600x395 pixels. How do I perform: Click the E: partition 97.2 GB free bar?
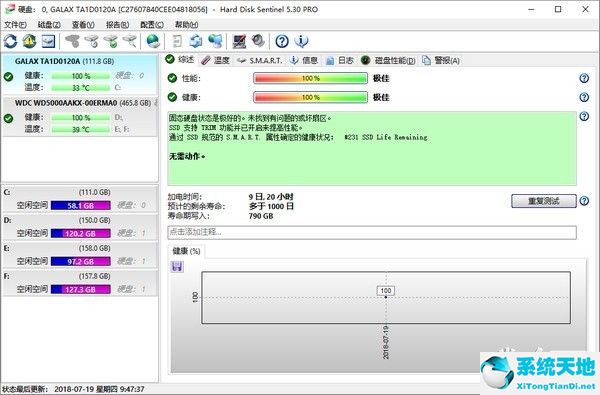[x=81, y=261]
